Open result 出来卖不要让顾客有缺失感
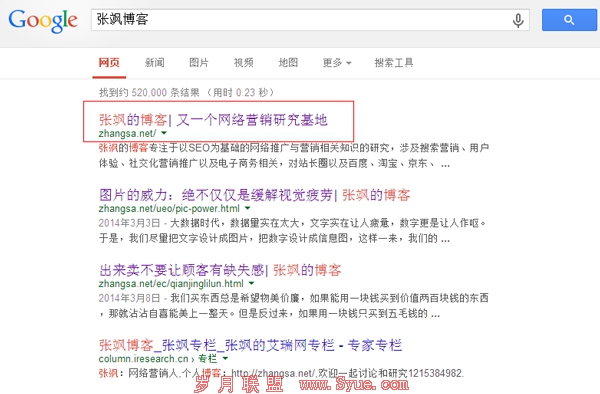Screen dimensions: 600x394 [x=220, y=270]
